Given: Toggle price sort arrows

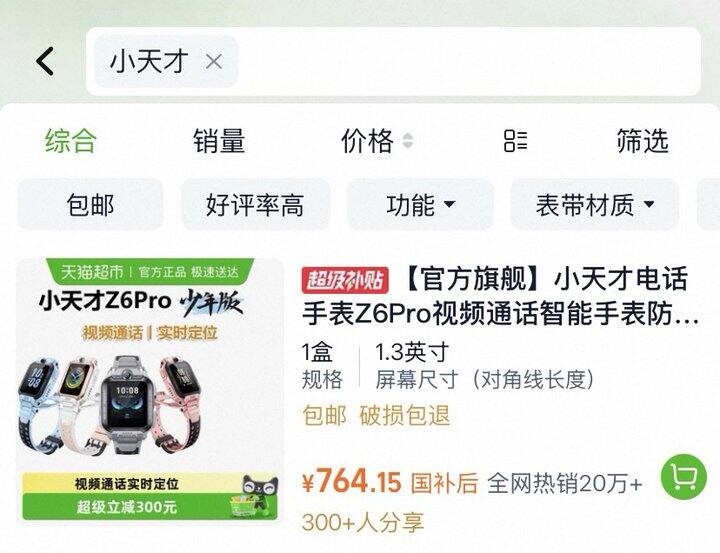Looking at the screenshot, I should [407, 141].
